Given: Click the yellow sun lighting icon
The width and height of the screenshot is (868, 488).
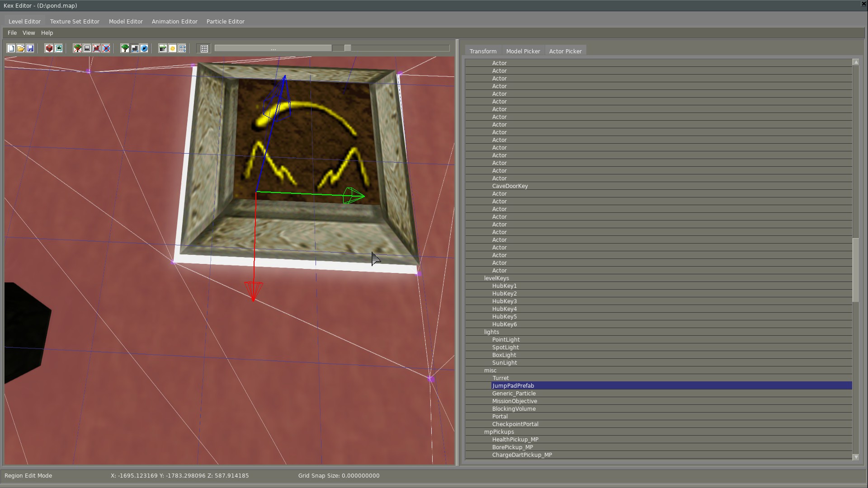Looking at the screenshot, I should click(172, 48).
